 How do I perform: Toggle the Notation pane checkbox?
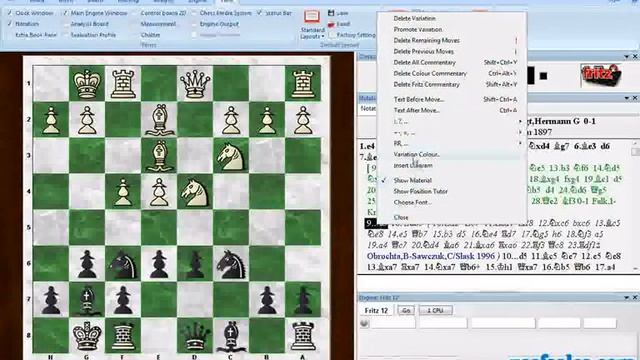[10, 24]
